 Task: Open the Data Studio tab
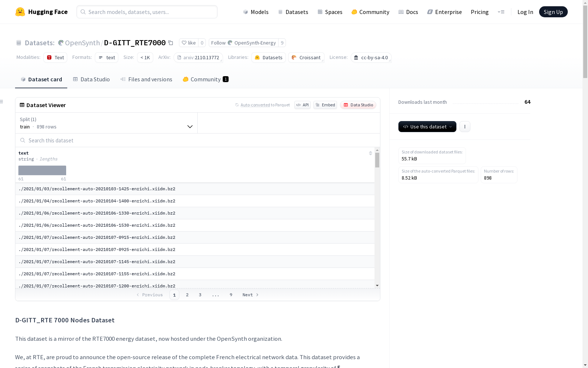(x=92, y=79)
